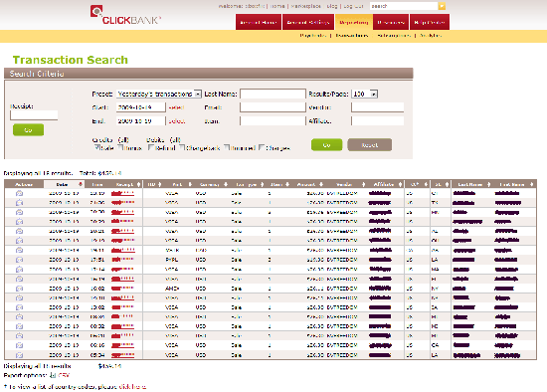
Task: Toggle the Bonus checkbox
Action: pyautogui.click(x=120, y=147)
